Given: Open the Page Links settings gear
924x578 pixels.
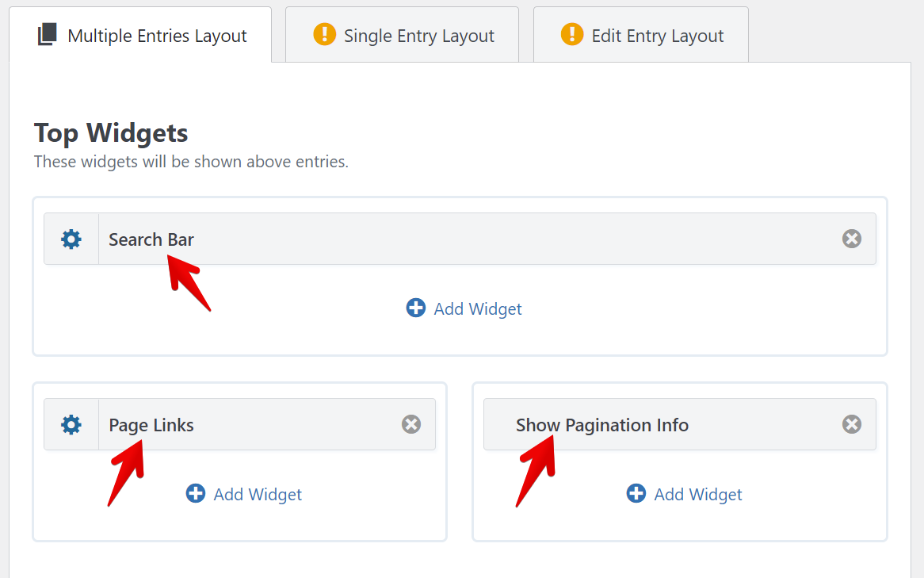Looking at the screenshot, I should point(71,425).
